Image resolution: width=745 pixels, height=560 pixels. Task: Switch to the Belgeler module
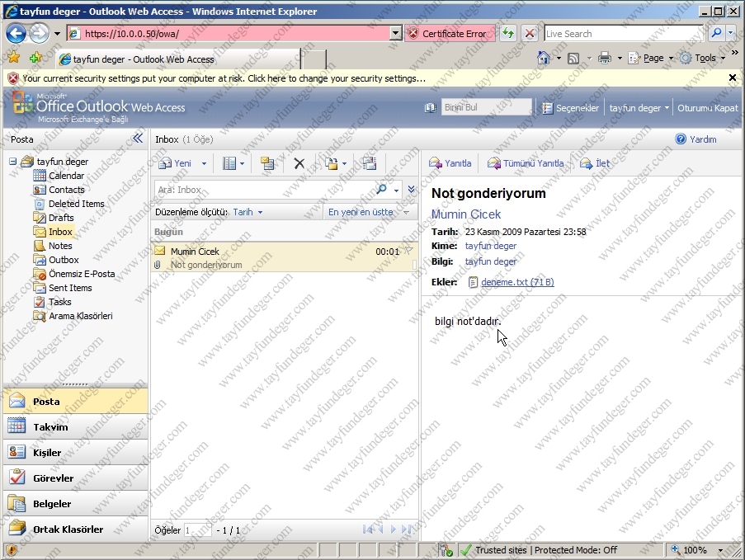coord(76,503)
